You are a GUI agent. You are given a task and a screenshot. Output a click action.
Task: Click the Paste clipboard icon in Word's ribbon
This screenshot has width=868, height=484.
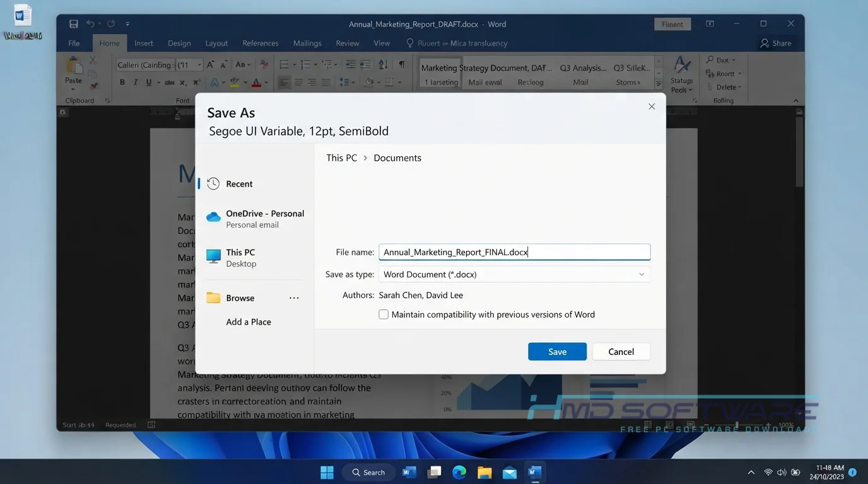74,66
